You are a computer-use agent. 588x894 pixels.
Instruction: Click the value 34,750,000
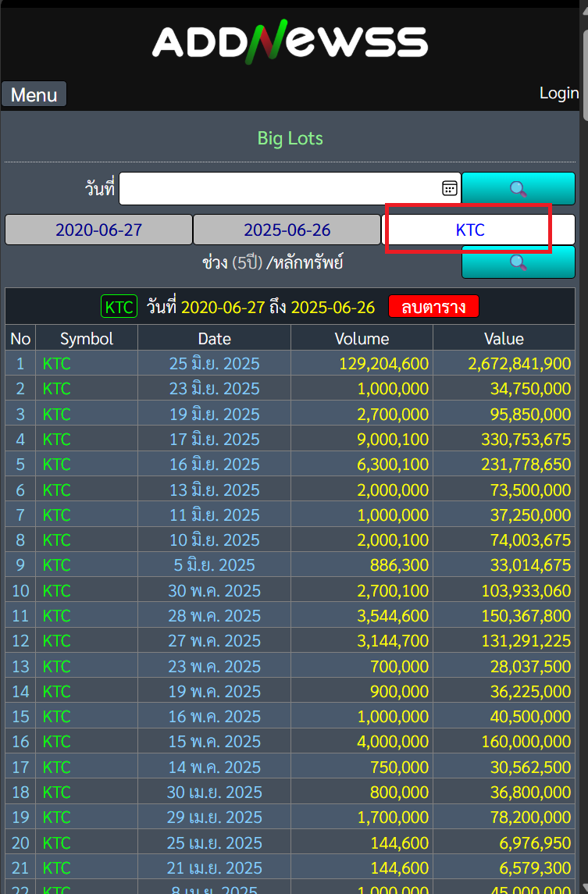530,388
